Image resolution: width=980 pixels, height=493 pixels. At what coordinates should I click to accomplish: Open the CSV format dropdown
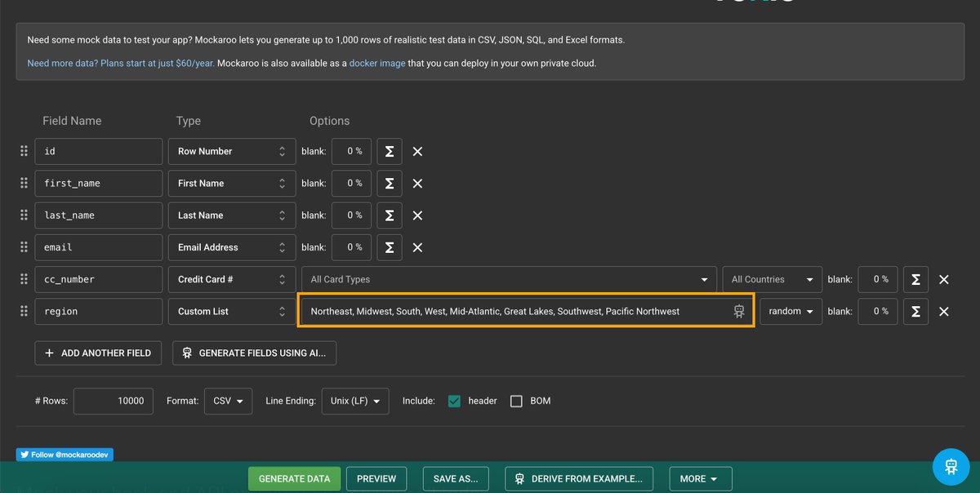229,401
